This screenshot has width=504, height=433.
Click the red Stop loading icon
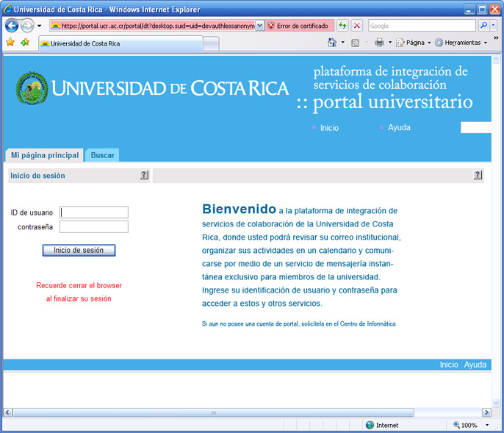point(356,26)
